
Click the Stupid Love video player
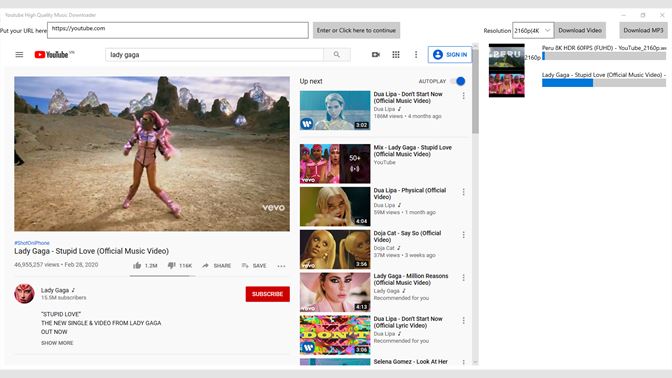click(x=152, y=154)
